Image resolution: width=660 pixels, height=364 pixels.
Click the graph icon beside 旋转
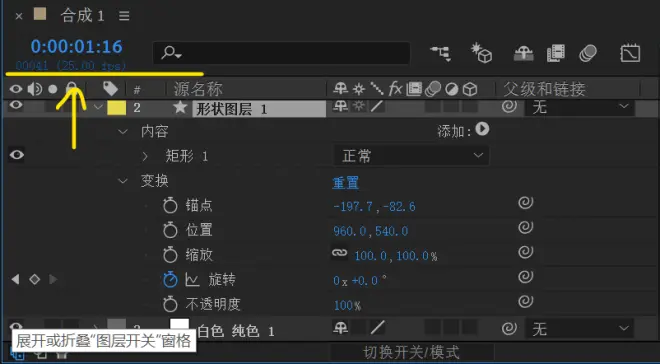click(x=192, y=280)
